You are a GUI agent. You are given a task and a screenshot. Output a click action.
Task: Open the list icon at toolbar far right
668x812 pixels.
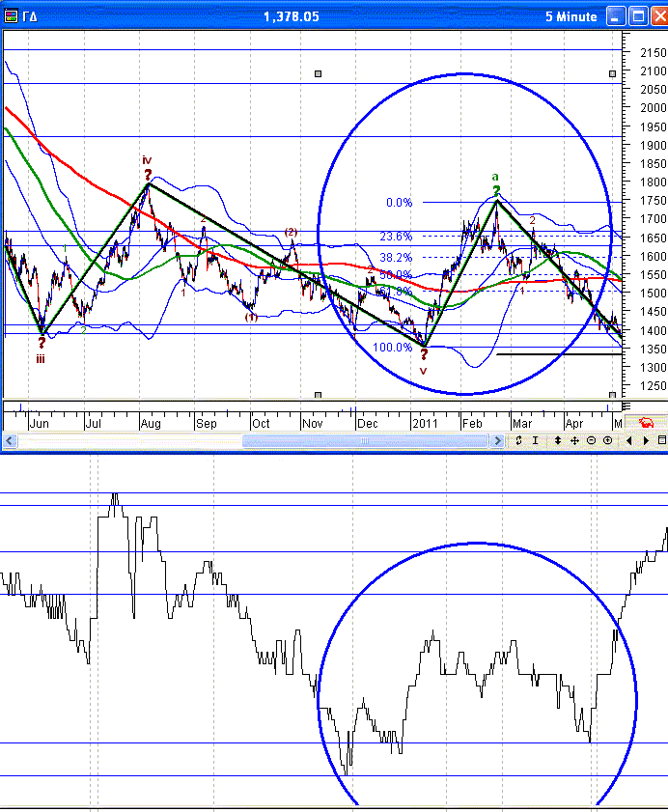coord(662,441)
